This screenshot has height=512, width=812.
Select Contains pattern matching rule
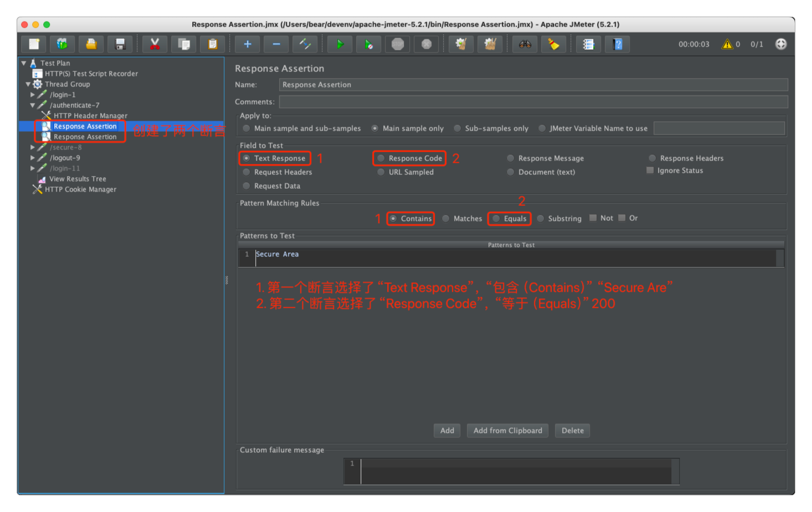click(410, 219)
